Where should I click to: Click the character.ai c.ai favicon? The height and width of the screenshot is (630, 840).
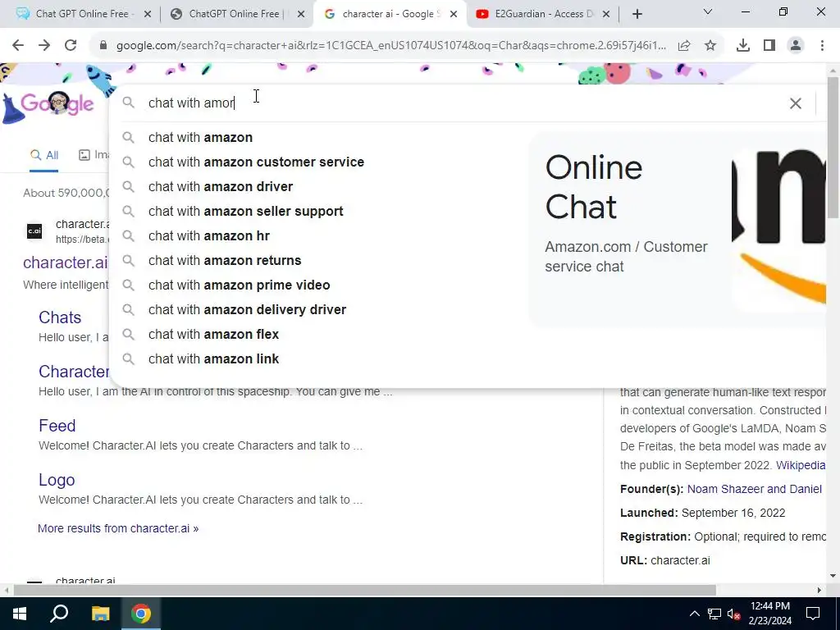pos(34,231)
